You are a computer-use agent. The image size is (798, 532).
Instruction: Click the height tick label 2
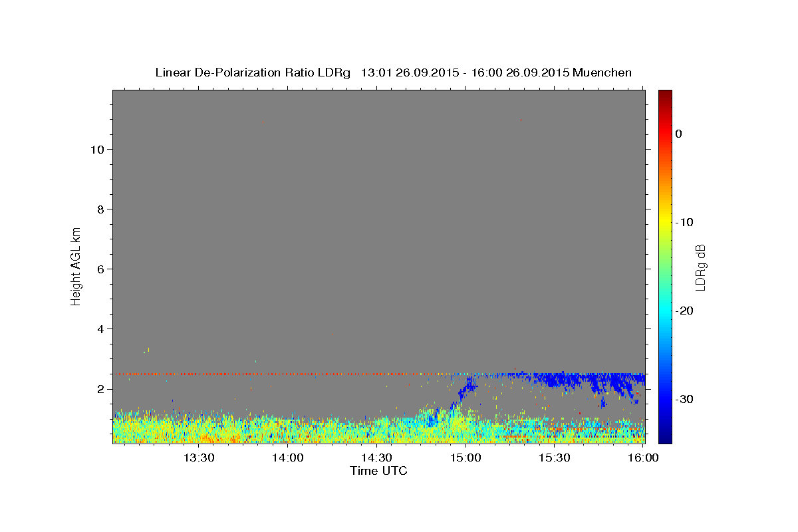100,389
